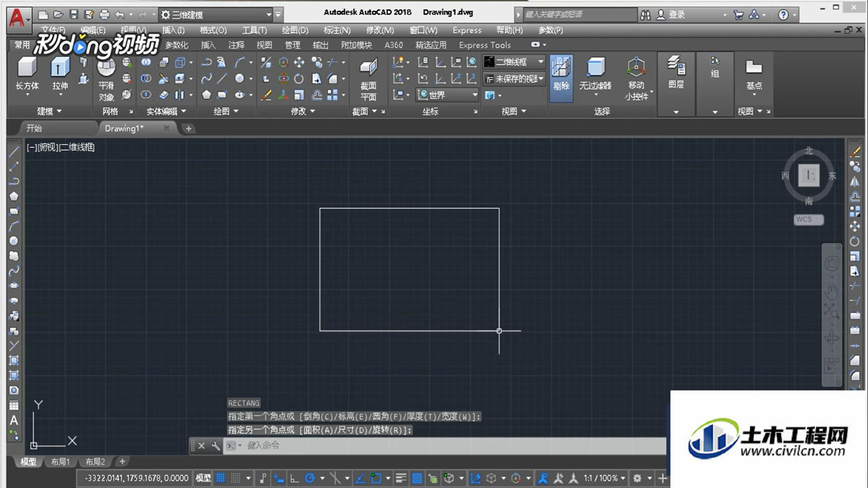Select the Polygon tool in left vertical toolbar

tap(14, 196)
